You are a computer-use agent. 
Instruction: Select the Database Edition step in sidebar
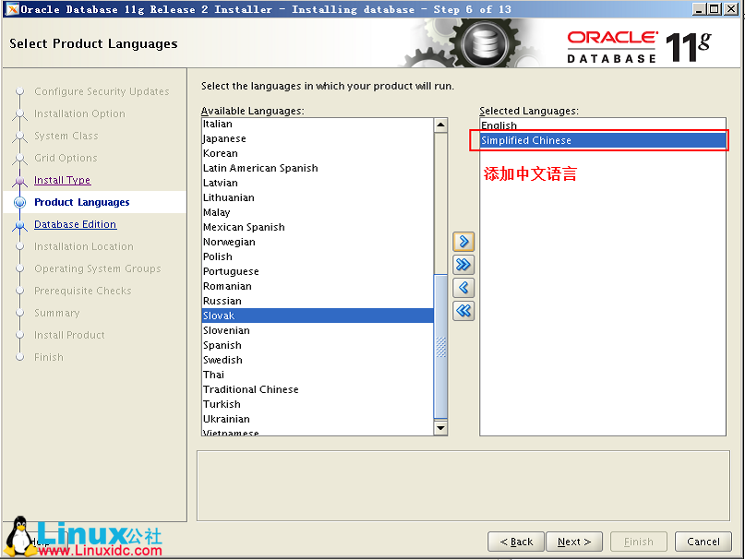(x=75, y=224)
